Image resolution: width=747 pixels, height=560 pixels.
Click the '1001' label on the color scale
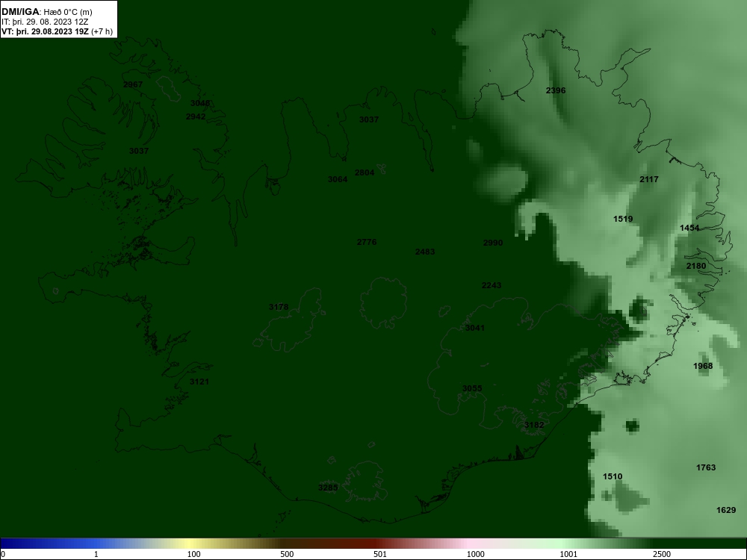[568, 554]
